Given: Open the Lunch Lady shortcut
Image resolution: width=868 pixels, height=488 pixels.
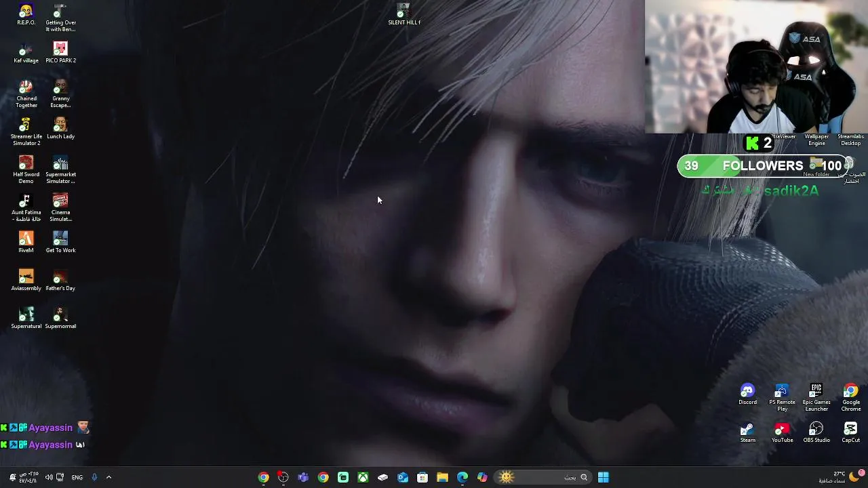Looking at the screenshot, I should pos(60,129).
